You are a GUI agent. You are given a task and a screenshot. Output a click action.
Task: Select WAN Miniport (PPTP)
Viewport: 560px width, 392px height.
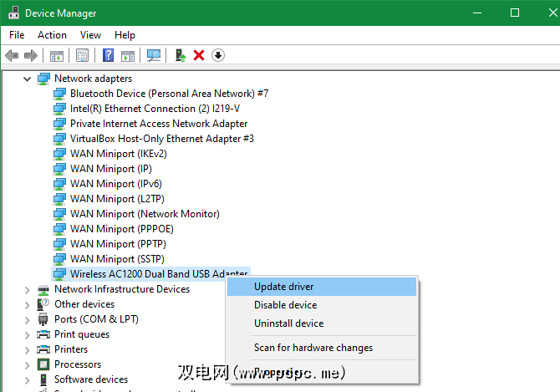pos(118,244)
